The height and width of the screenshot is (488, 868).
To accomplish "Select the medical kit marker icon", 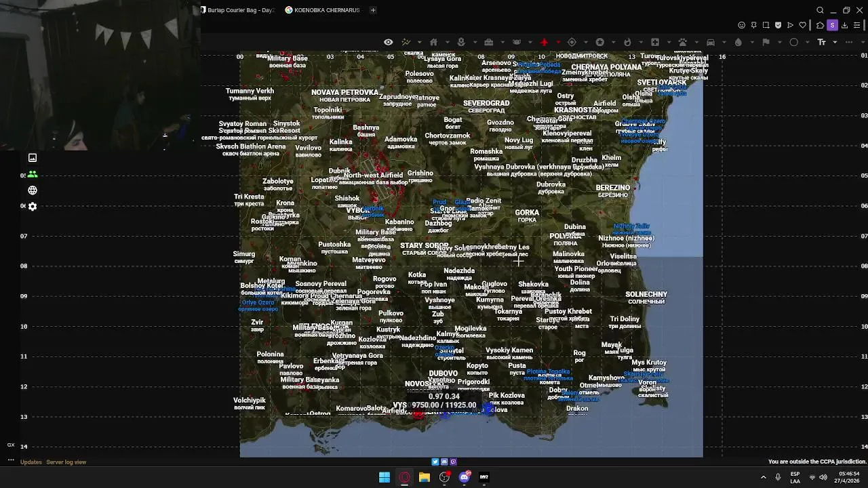I will pos(655,42).
